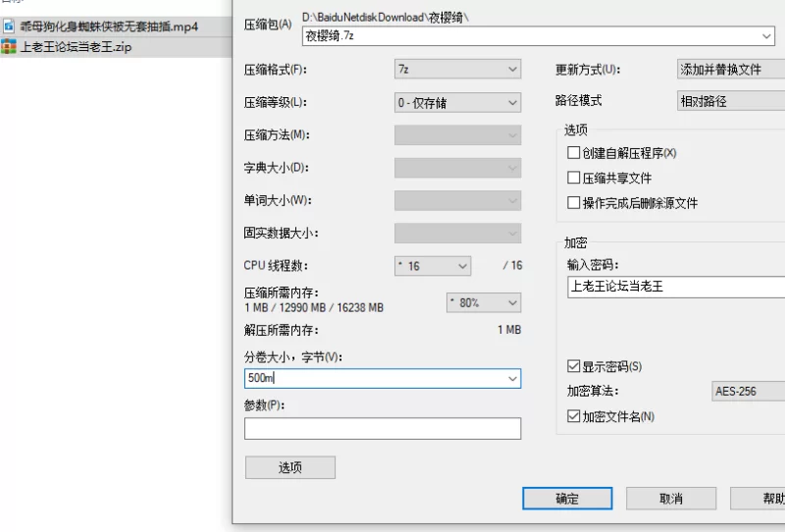Viewport: 785px width, 532px height.
Task: Click the disabled 压缩方法 dropdown
Action: [457, 135]
